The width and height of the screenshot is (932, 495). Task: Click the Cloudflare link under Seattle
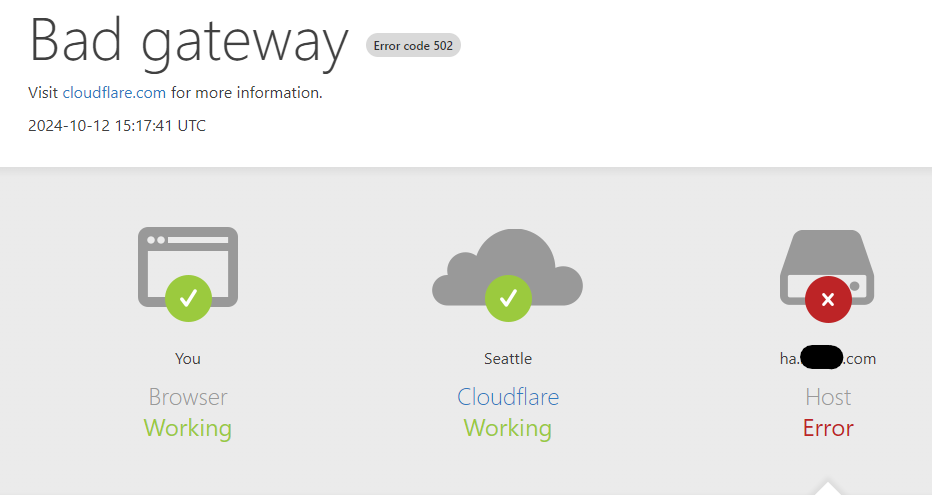pyautogui.click(x=508, y=397)
